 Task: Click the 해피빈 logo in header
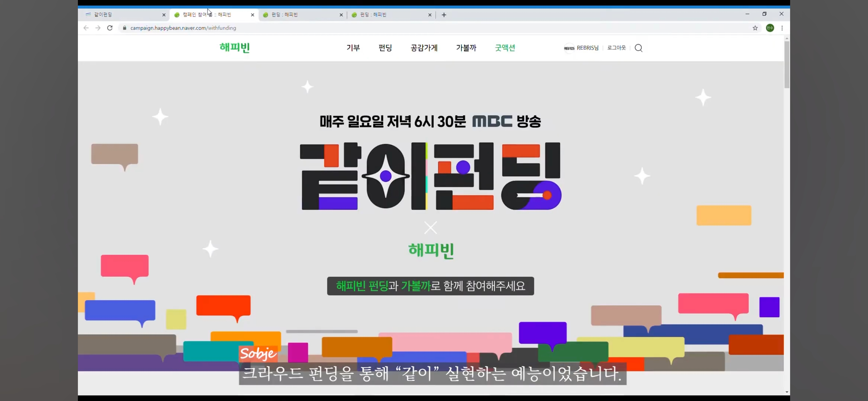(x=235, y=48)
